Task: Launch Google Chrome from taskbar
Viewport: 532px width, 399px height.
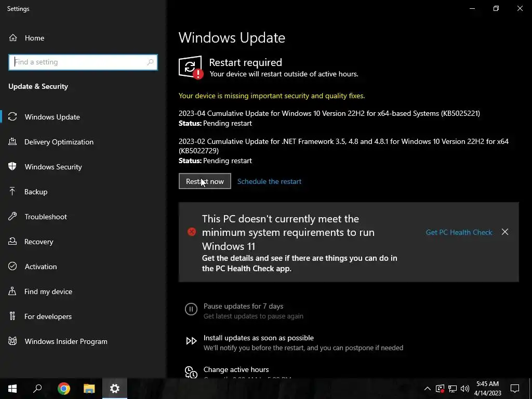Action: click(64, 389)
